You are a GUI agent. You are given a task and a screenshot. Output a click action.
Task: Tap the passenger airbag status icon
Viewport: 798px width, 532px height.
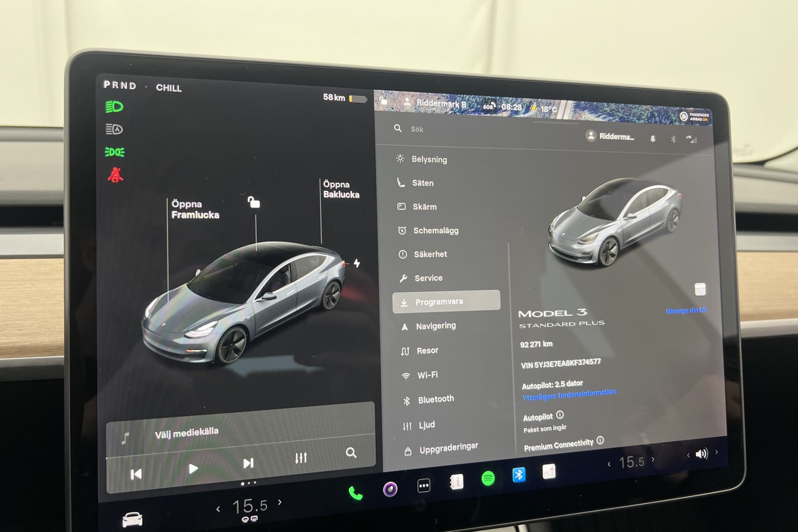[694, 117]
